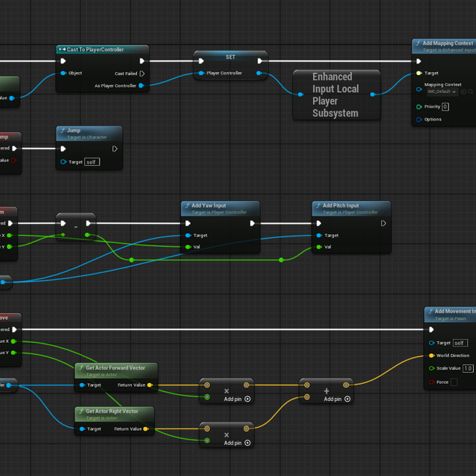Image resolution: width=476 pixels, height=476 pixels.
Task: Click SET node's blue output pin
Action: [259, 73]
